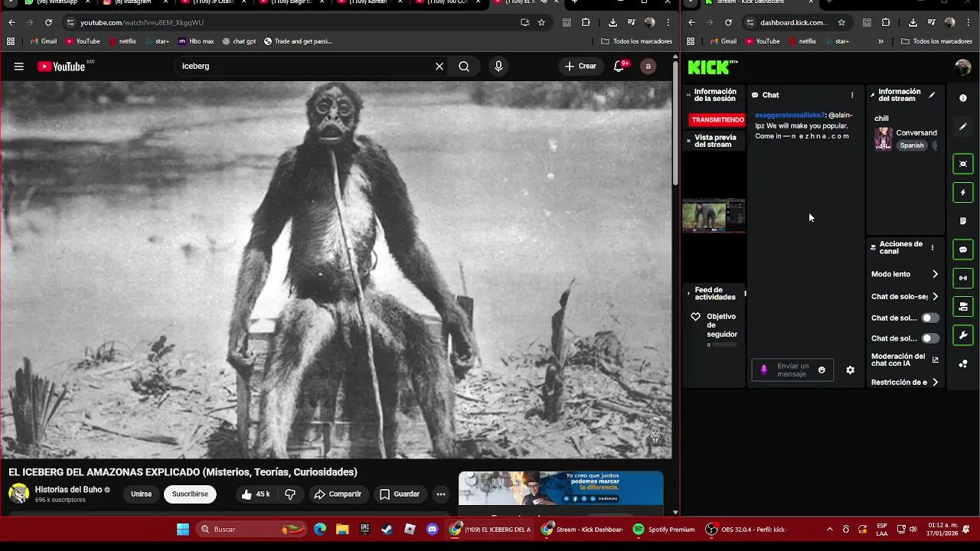Open Kick sidebar info icon
The height and width of the screenshot is (551, 980).
pyautogui.click(x=963, y=98)
